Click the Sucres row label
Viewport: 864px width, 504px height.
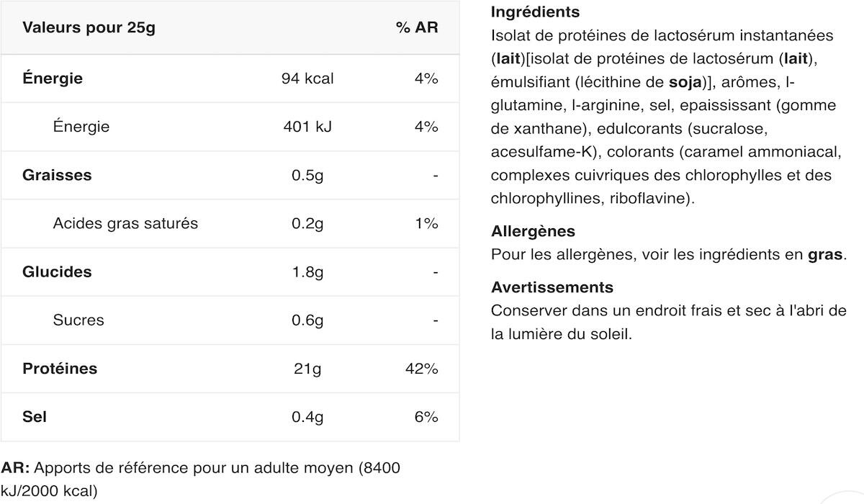[78, 320]
